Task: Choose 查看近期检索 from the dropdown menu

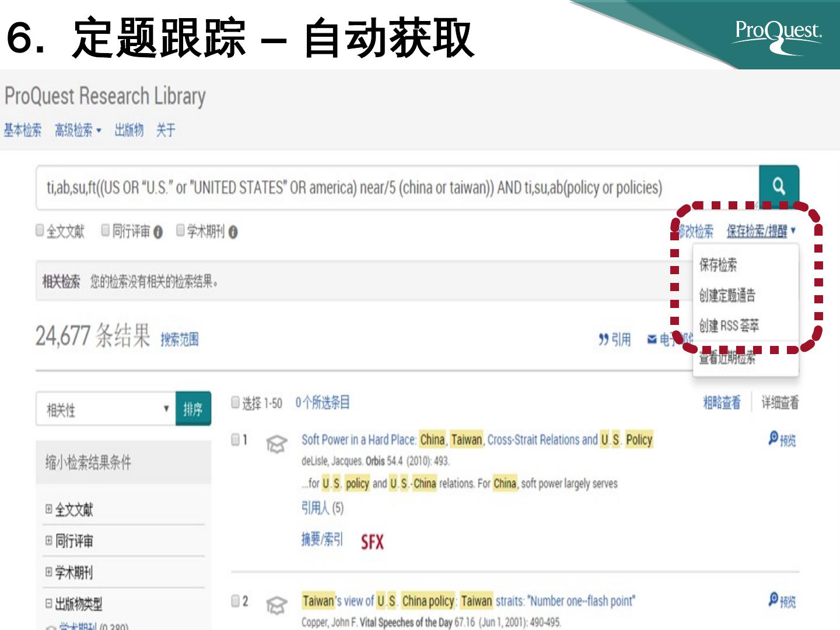Action: point(727,358)
